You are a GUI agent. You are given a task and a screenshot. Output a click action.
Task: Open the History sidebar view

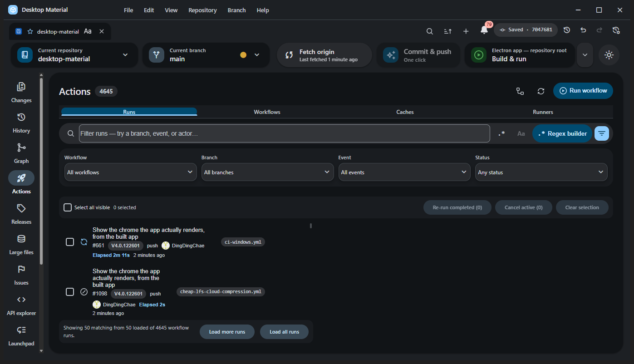pos(21,123)
